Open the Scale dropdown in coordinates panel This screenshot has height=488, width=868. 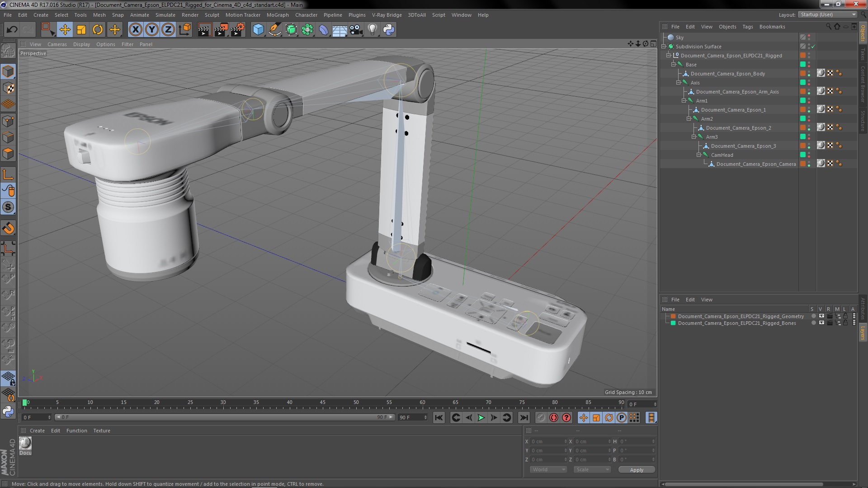click(x=592, y=469)
